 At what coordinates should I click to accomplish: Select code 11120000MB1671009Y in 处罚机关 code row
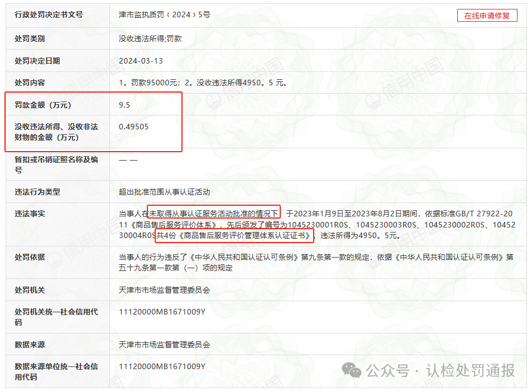point(162,312)
